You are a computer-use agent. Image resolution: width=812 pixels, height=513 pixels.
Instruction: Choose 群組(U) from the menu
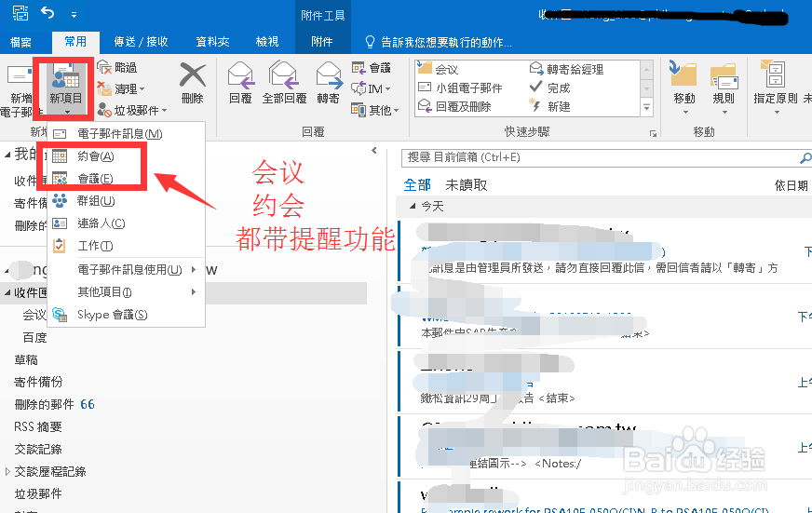coord(127,201)
